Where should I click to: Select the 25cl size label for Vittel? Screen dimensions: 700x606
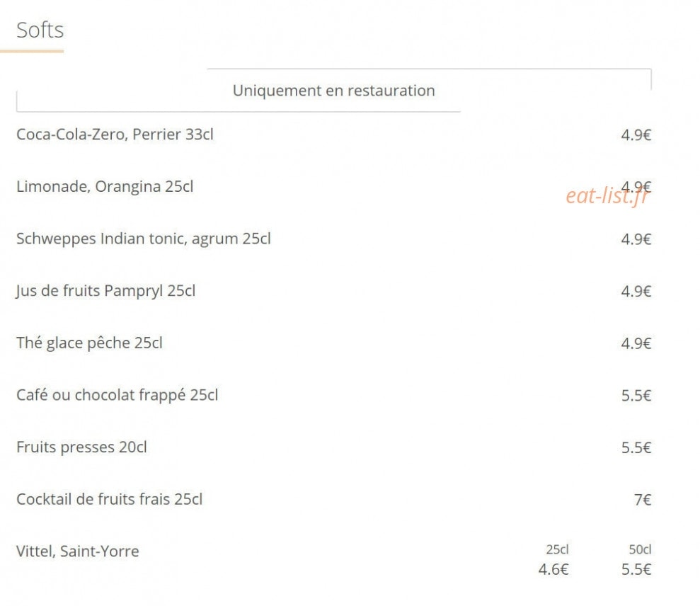coord(557,550)
